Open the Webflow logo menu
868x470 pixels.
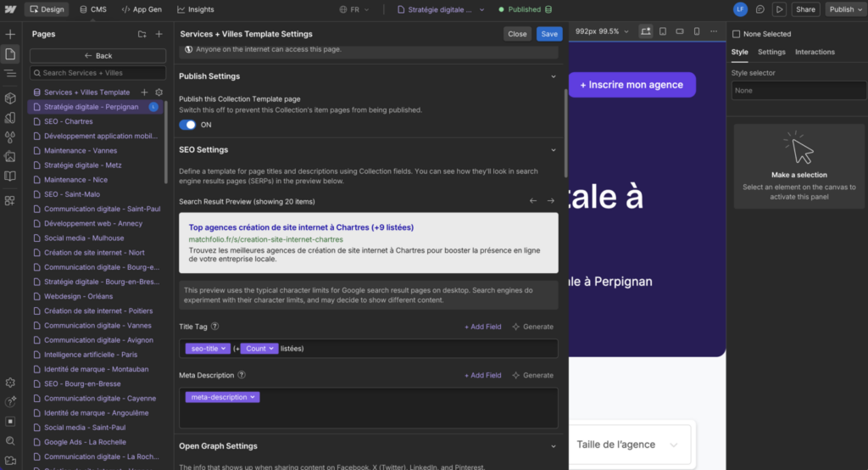(x=10, y=9)
